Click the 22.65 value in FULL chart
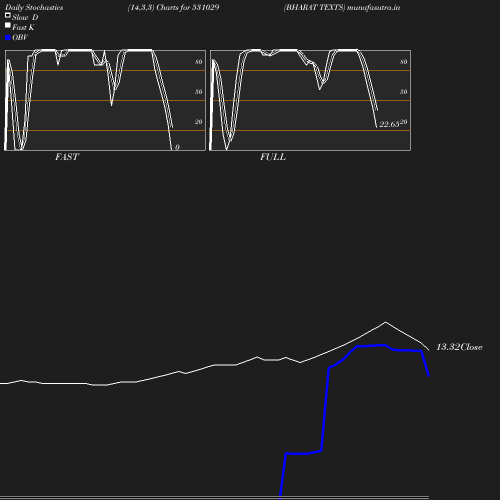Viewport: 500px width, 500px height. click(389, 124)
